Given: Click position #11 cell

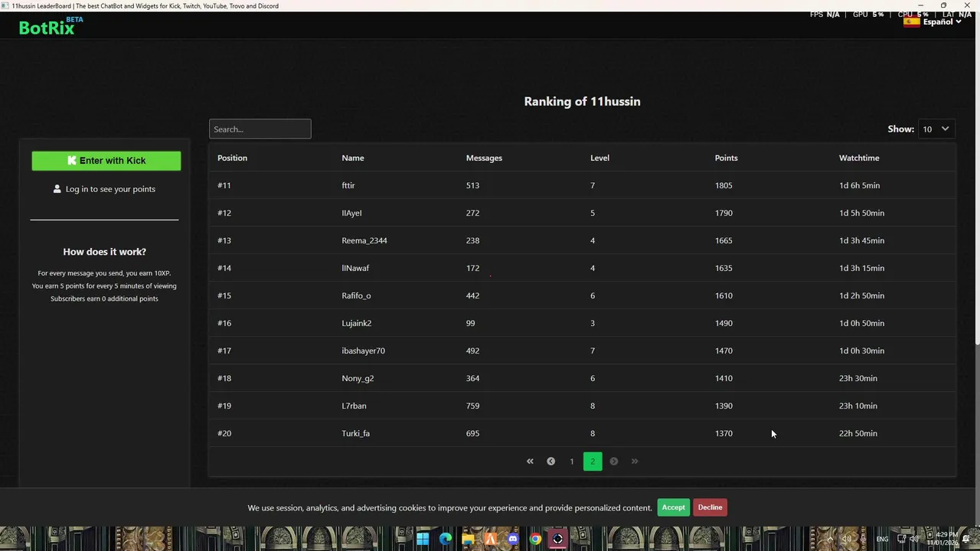Looking at the screenshot, I should pyautogui.click(x=224, y=185).
